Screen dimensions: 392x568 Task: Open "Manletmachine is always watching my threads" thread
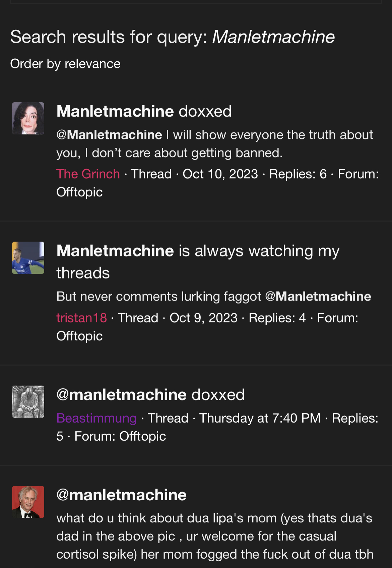[x=198, y=262]
